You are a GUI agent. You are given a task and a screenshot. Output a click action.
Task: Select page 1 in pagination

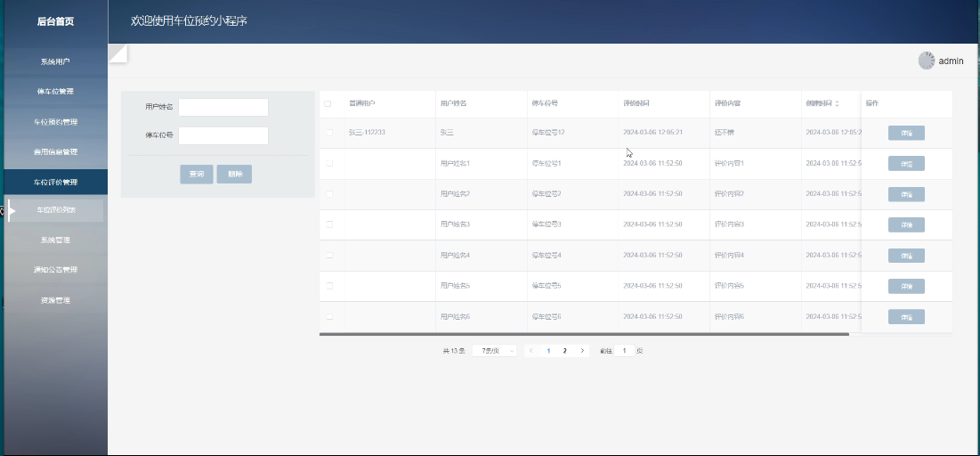549,351
